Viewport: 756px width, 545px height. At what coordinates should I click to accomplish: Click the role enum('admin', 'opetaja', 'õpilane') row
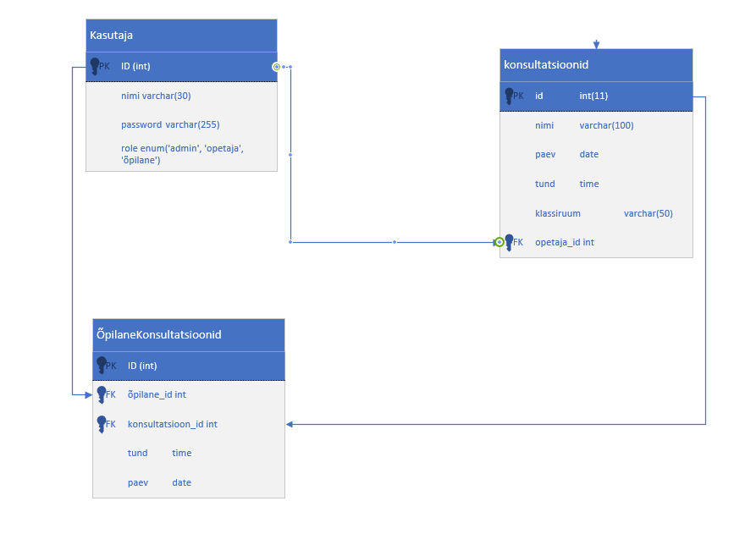point(181,154)
